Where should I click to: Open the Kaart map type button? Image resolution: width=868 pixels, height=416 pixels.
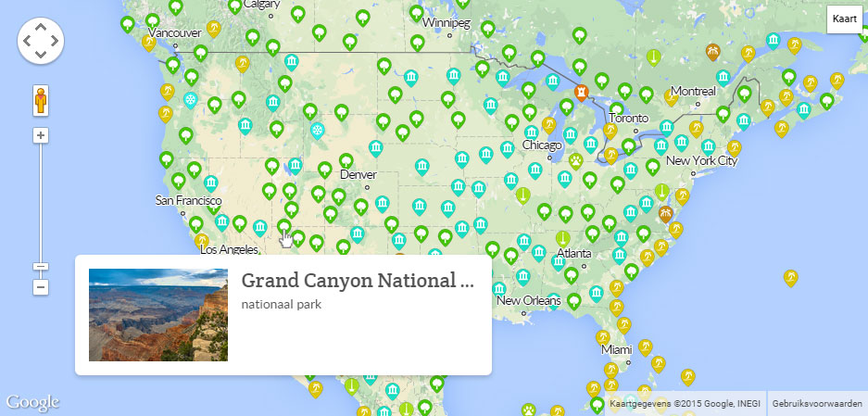[844, 19]
